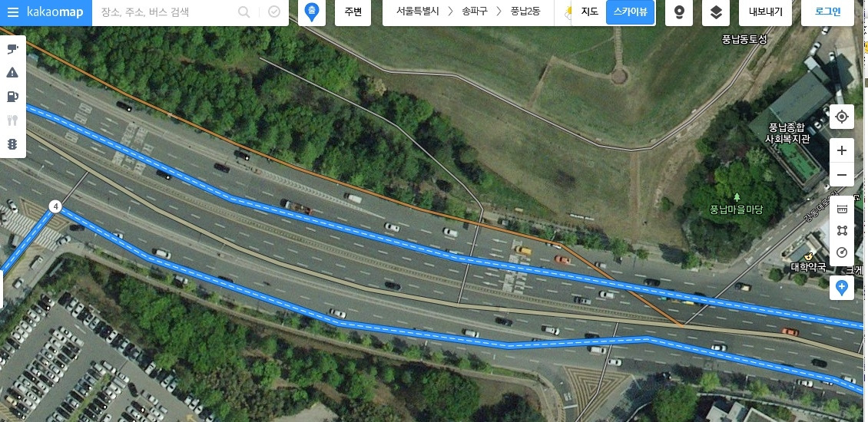The width and height of the screenshot is (868, 422).
Task: Center map on current location
Action: click(841, 117)
